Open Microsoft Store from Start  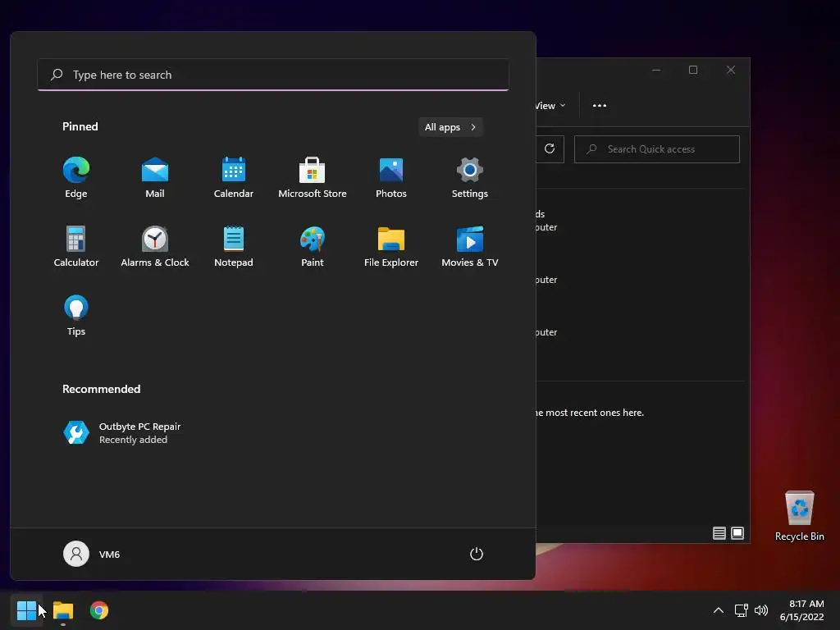(x=313, y=178)
